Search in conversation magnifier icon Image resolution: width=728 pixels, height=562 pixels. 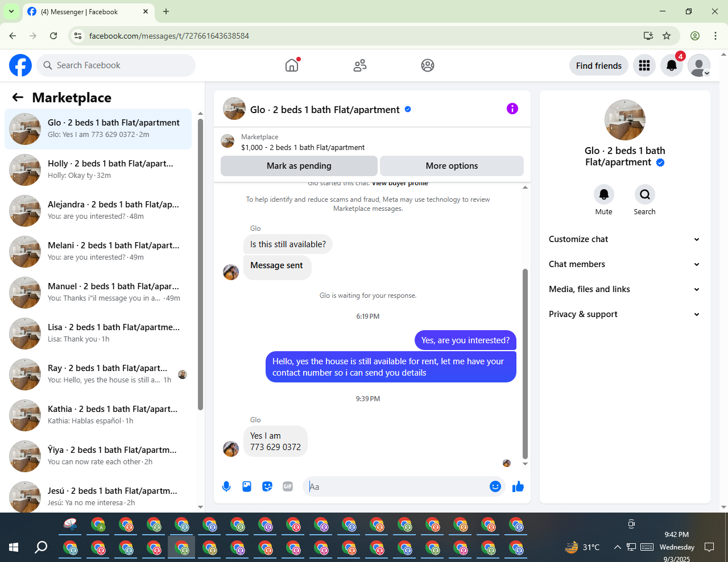coord(645,194)
